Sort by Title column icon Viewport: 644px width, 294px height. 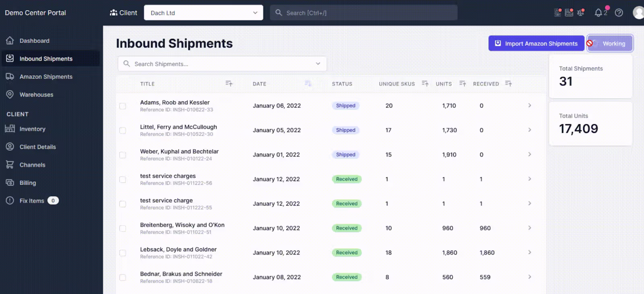tap(229, 84)
